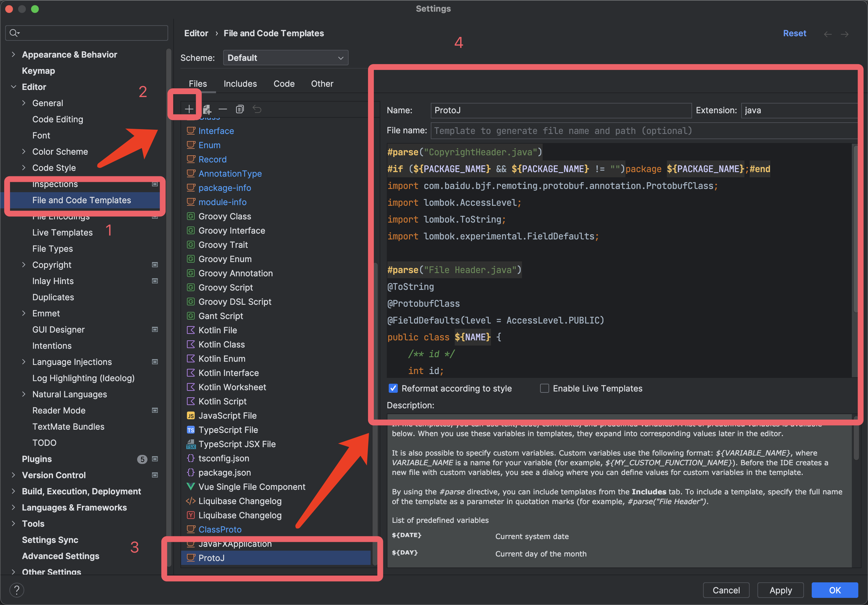The image size is (868, 605).
Task: Collapse the Editor tree section
Action: [13, 87]
